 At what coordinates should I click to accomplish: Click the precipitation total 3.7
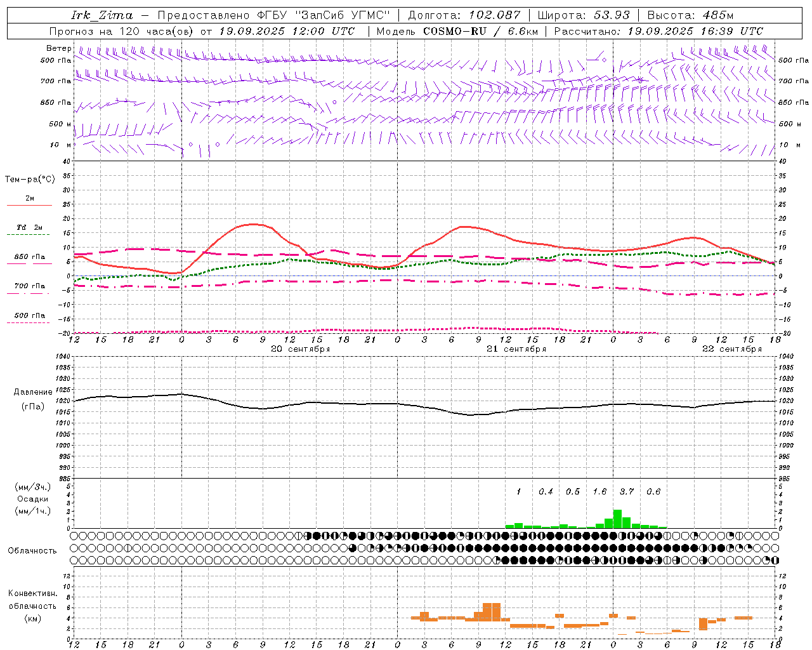[627, 491]
